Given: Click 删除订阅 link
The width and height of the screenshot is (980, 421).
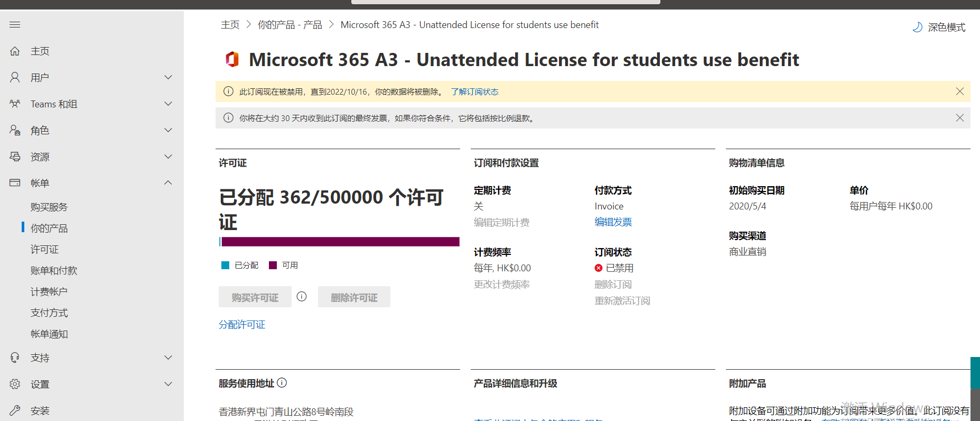Looking at the screenshot, I should 613,285.
